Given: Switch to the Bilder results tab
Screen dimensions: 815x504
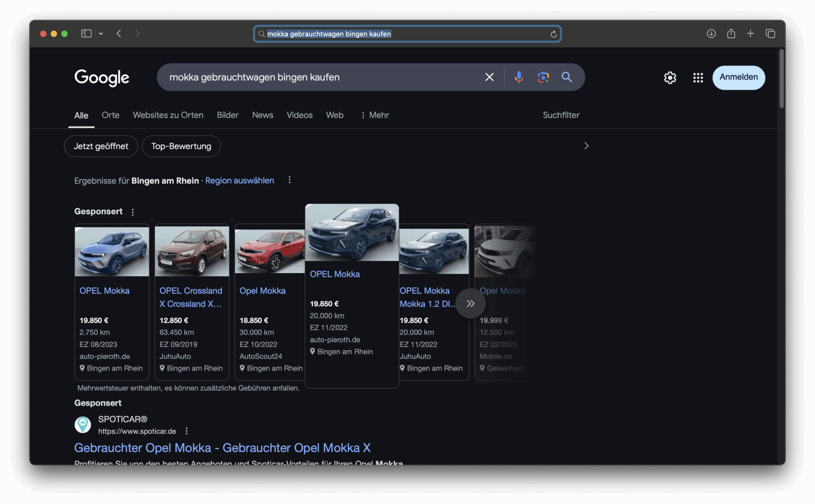Looking at the screenshot, I should [x=228, y=115].
